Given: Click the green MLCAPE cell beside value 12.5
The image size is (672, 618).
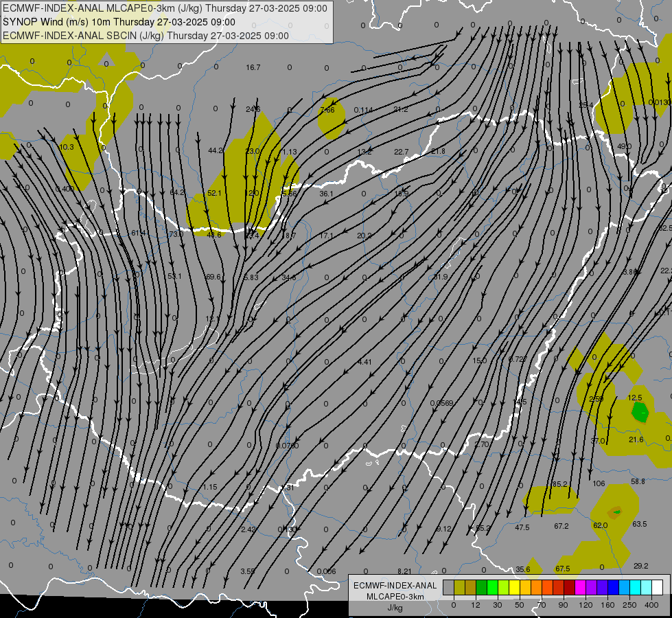Looking at the screenshot, I should 640,412.
